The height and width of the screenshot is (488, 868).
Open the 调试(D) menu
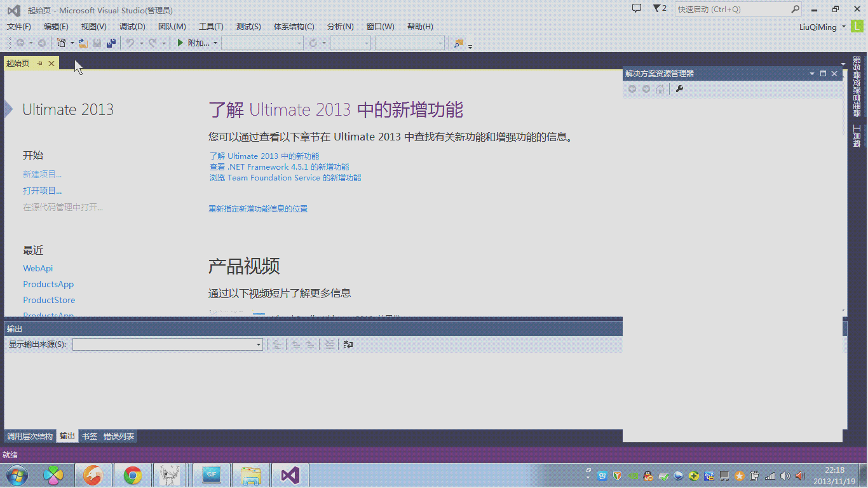point(132,27)
